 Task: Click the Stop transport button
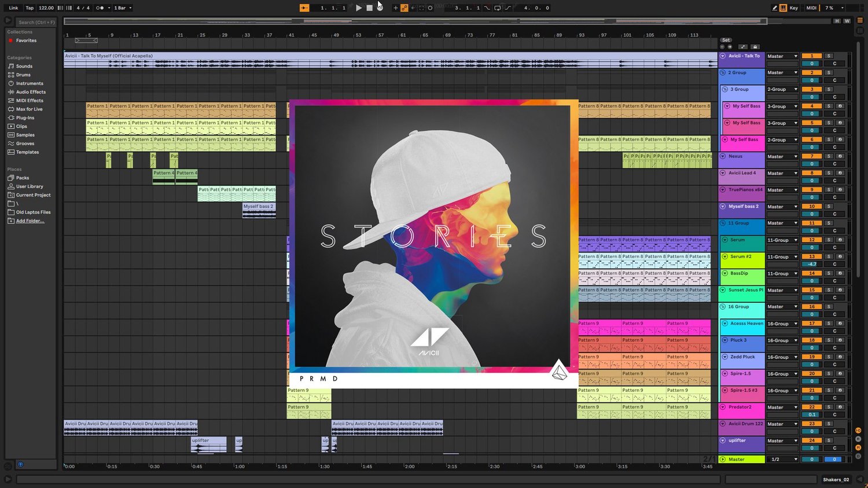[369, 8]
